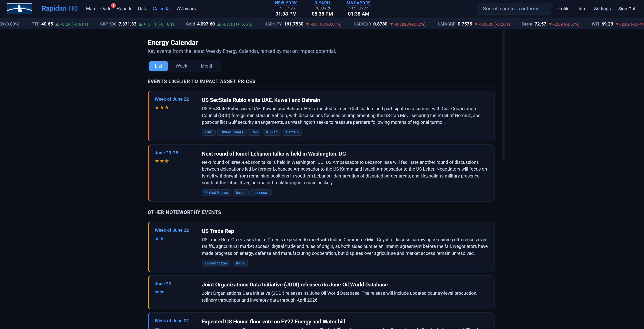Click the India tag
Viewport: 644px width, 329px height.
click(240, 263)
